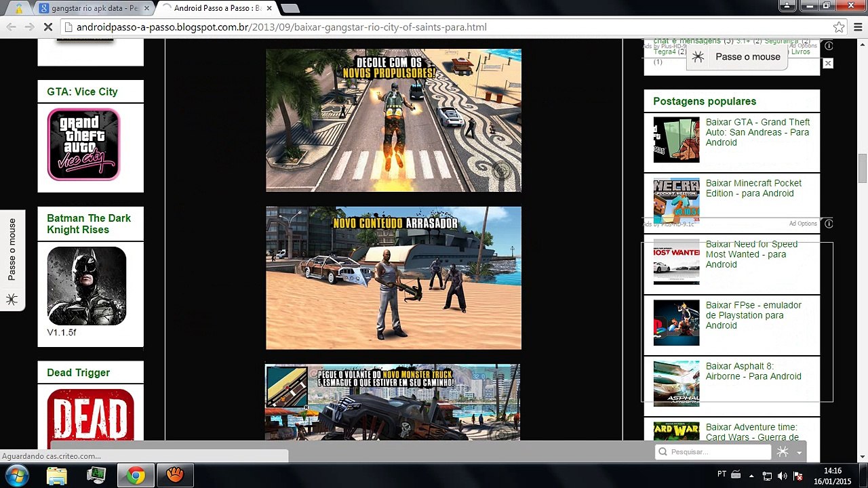Open the on-screen keyboard tray icon
868x488 pixels.
[x=736, y=474]
